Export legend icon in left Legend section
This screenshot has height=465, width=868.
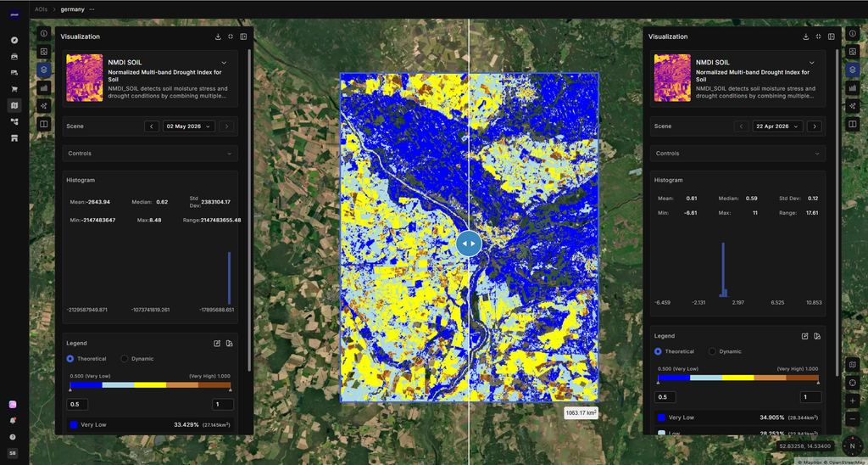click(x=229, y=344)
